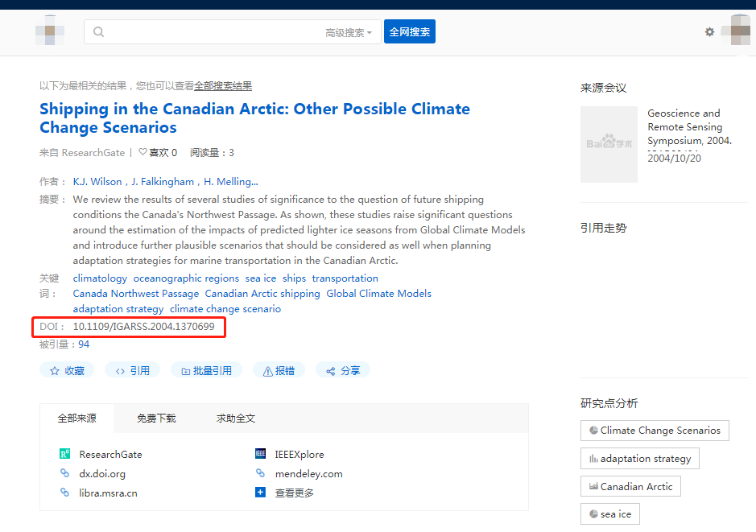The height and width of the screenshot is (532, 756).
Task: Toggle the Canadian Arctic research point filter
Action: click(630, 486)
